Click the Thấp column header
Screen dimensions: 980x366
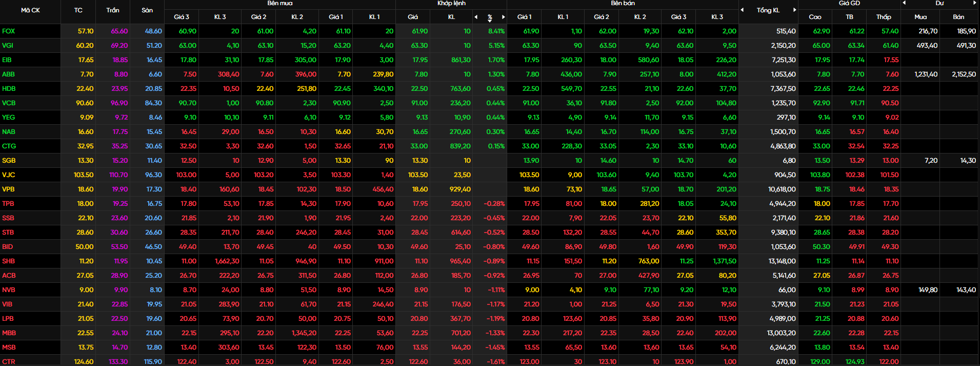(x=884, y=17)
